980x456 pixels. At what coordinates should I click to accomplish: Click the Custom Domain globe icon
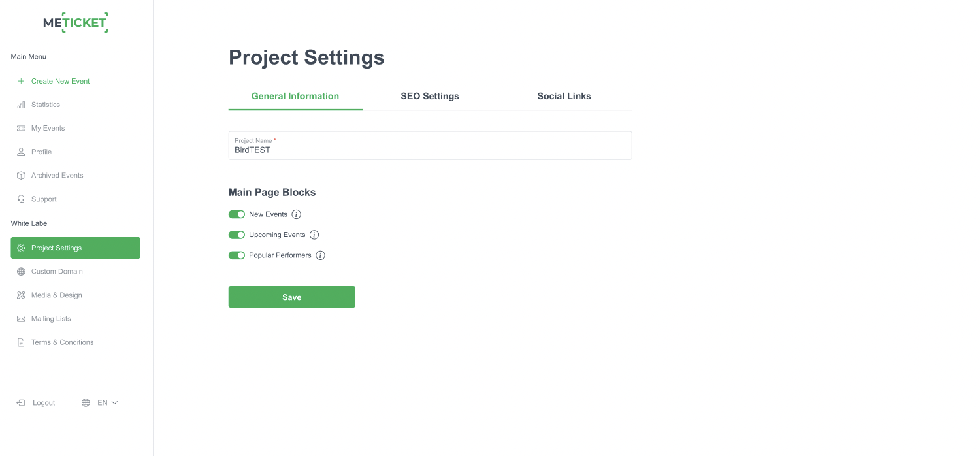21,271
